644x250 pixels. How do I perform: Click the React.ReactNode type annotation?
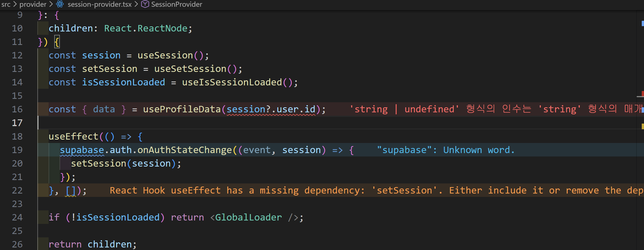click(x=146, y=28)
